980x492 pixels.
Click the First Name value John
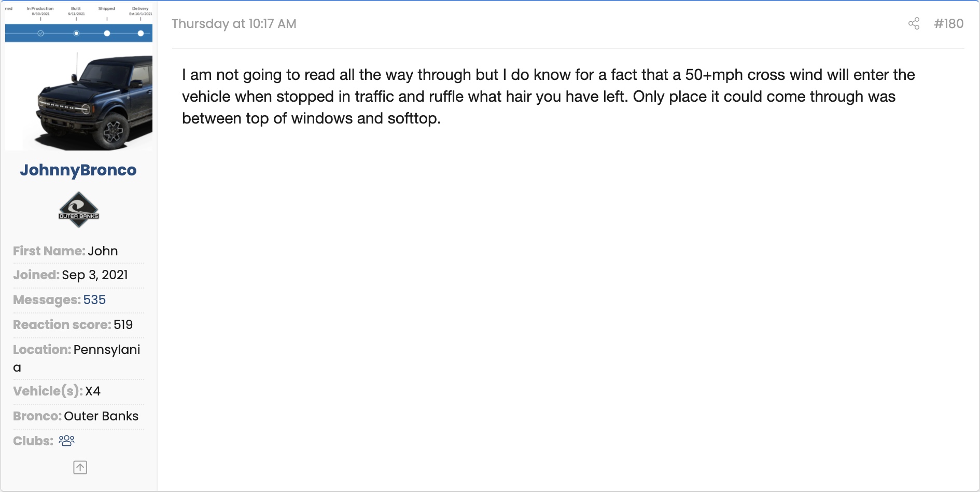click(103, 251)
